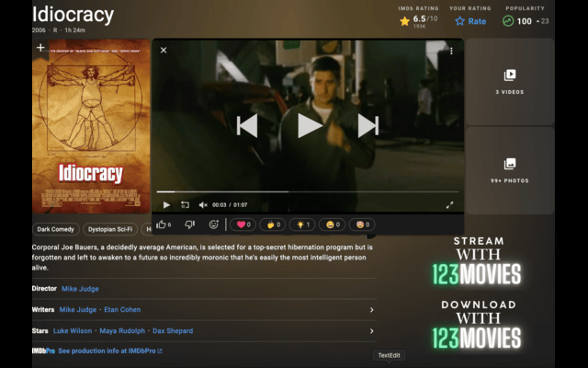Open director Mike Judge's page
The width and height of the screenshot is (588, 368).
point(80,288)
